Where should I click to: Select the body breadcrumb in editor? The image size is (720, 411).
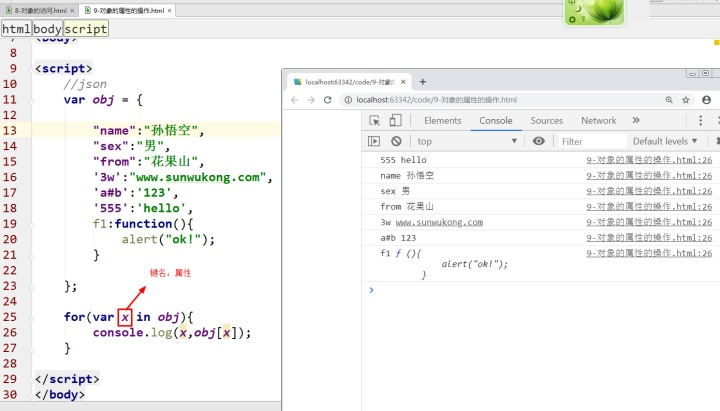pyautogui.click(x=47, y=29)
